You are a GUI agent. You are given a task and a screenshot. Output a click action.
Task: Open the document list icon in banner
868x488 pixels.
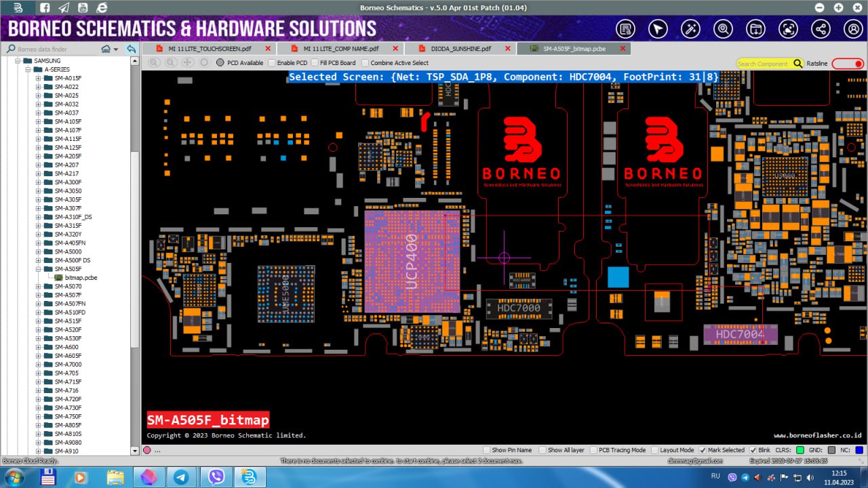tap(626, 29)
